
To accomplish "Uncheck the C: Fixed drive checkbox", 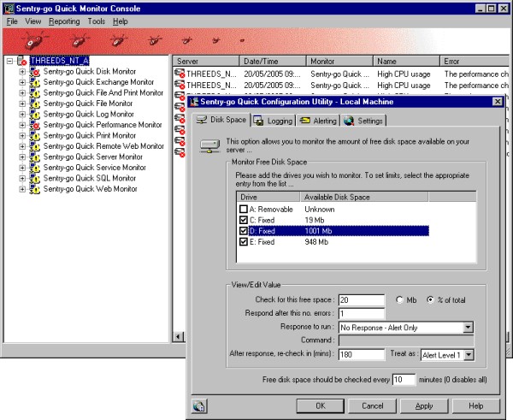I will click(x=244, y=220).
